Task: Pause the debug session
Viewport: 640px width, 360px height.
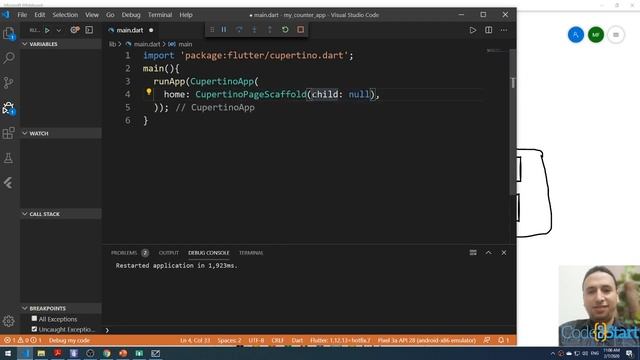Action: coord(224,30)
